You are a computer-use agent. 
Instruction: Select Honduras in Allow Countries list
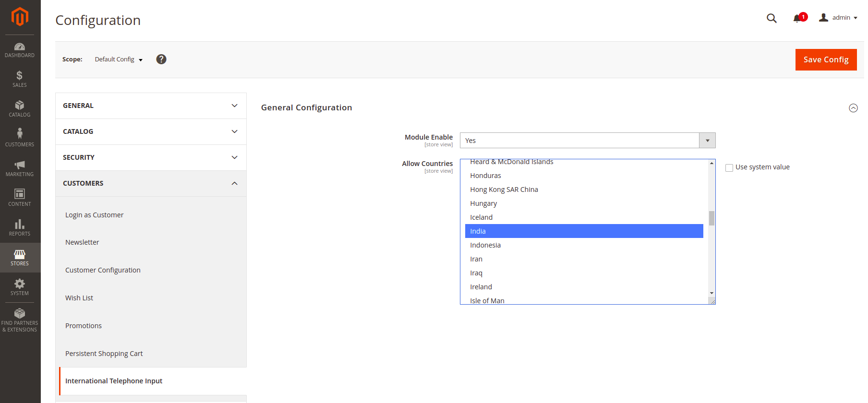pyautogui.click(x=584, y=176)
